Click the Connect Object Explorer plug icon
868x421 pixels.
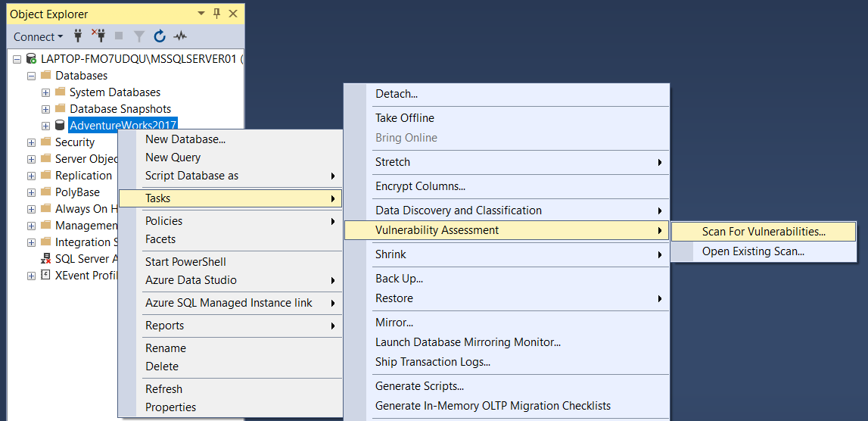[78, 36]
